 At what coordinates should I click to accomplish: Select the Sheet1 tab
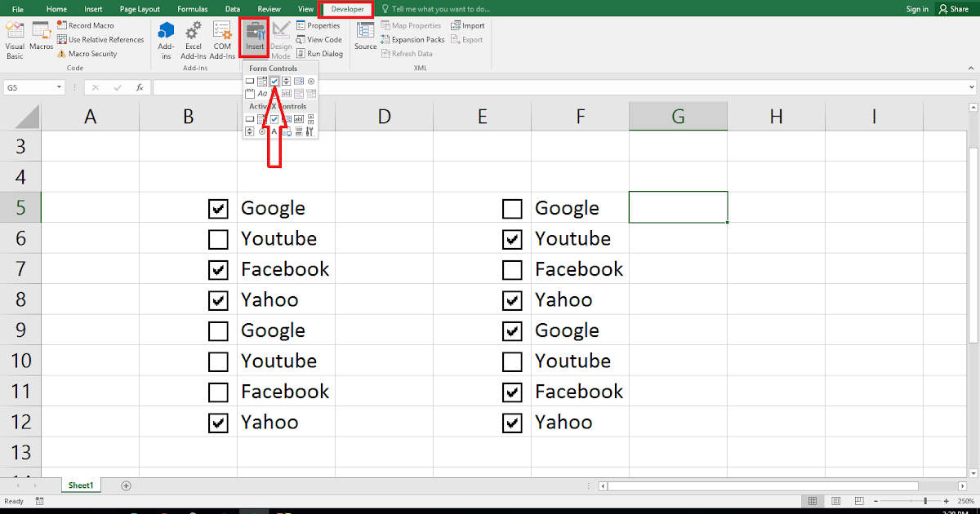point(81,485)
